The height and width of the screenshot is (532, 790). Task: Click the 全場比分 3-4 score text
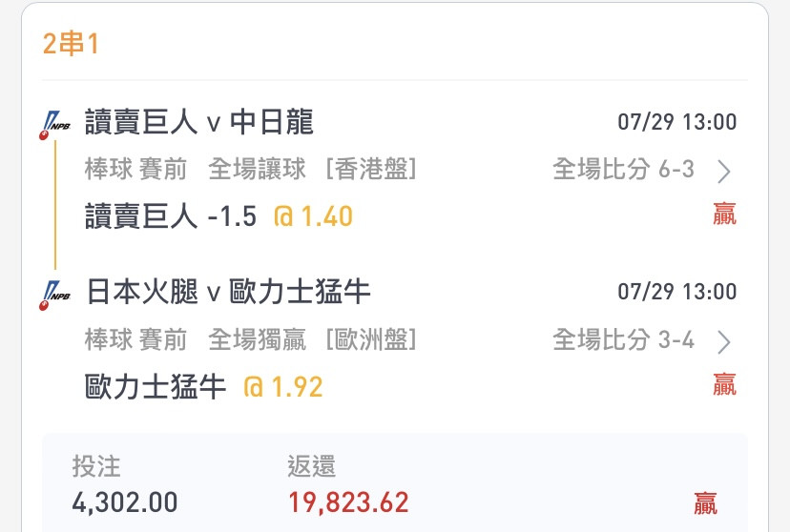point(623,339)
